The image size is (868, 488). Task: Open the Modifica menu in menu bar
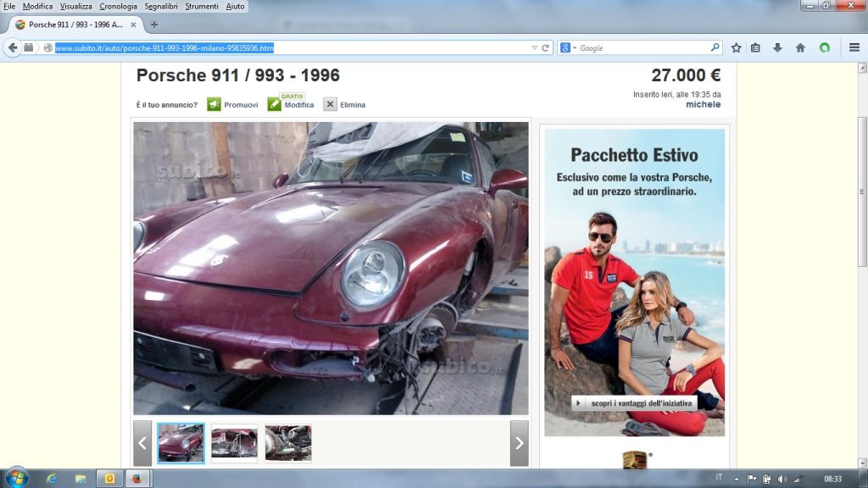point(37,6)
